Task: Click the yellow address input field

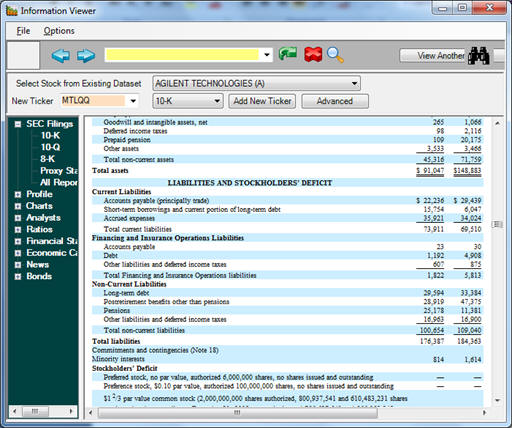Action: (182, 55)
